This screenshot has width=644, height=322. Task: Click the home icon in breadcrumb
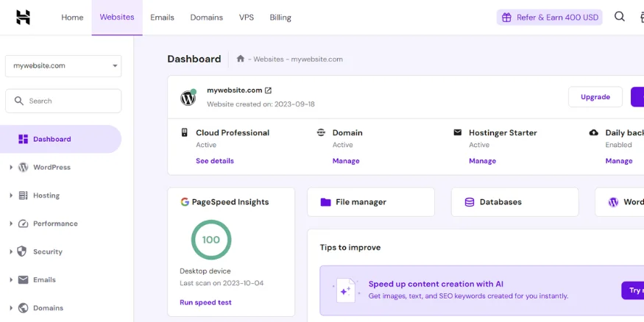241,59
